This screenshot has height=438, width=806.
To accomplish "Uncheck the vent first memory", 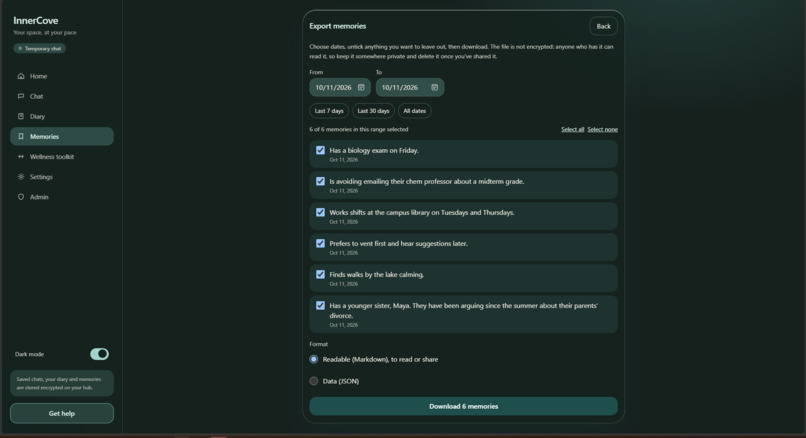I will (320, 243).
